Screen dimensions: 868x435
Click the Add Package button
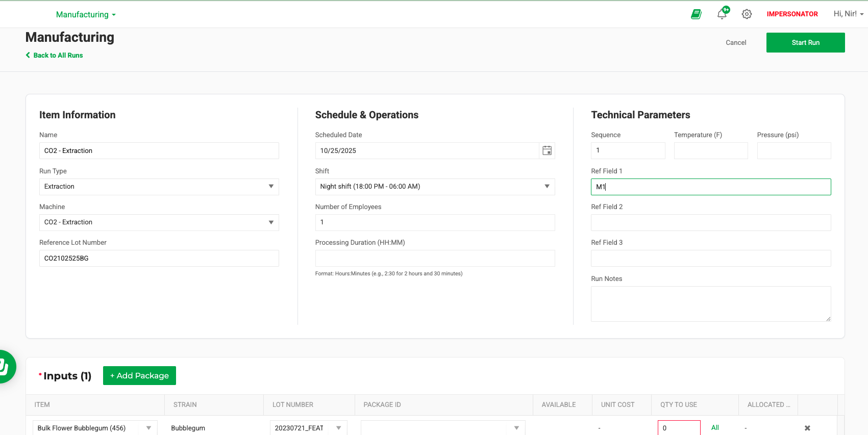(x=139, y=375)
